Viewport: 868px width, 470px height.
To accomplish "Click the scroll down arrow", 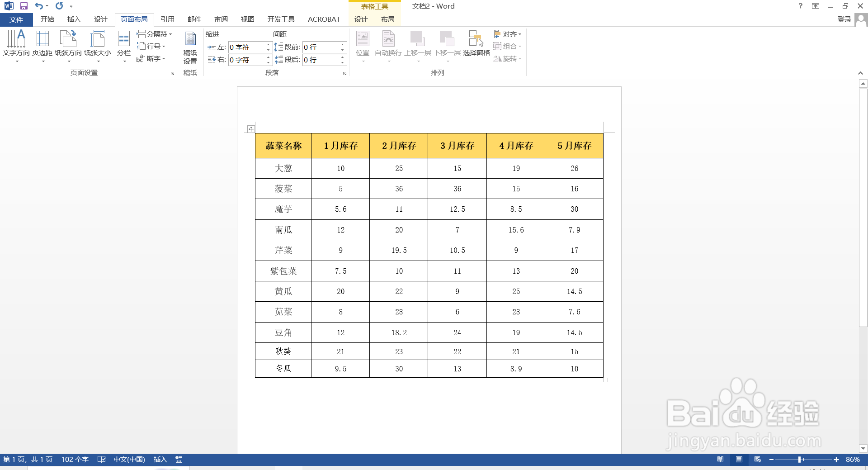I will point(863,449).
